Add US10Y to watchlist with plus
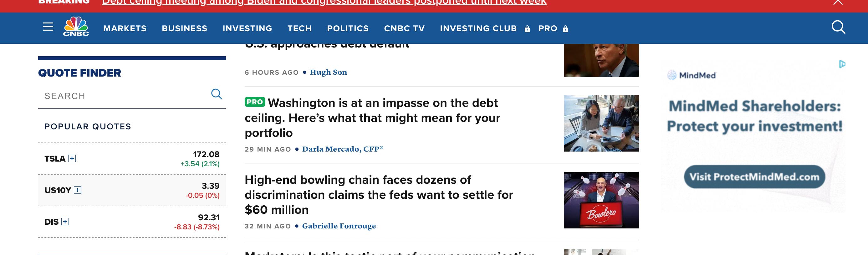The height and width of the screenshot is (255, 868). pyautogui.click(x=78, y=190)
